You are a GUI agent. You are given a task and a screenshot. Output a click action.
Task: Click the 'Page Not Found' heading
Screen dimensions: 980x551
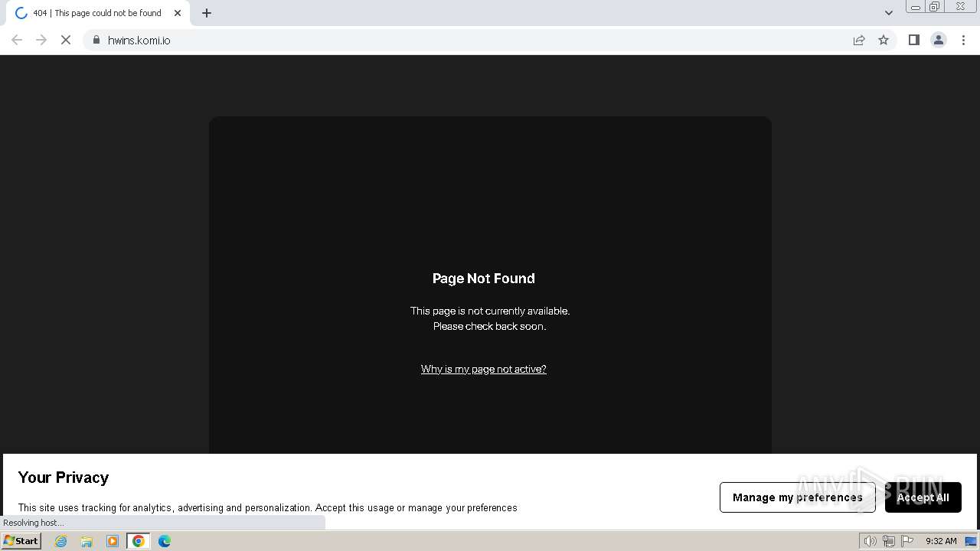point(484,279)
